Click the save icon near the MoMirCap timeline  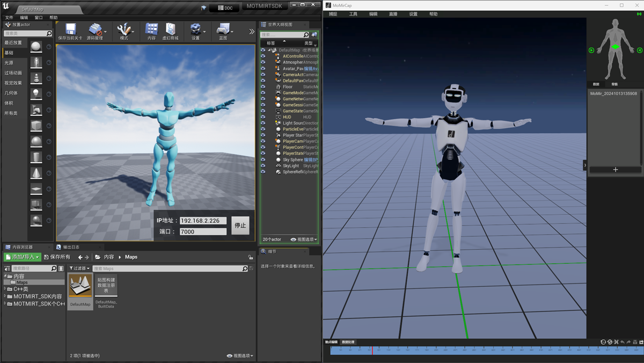coord(635,342)
